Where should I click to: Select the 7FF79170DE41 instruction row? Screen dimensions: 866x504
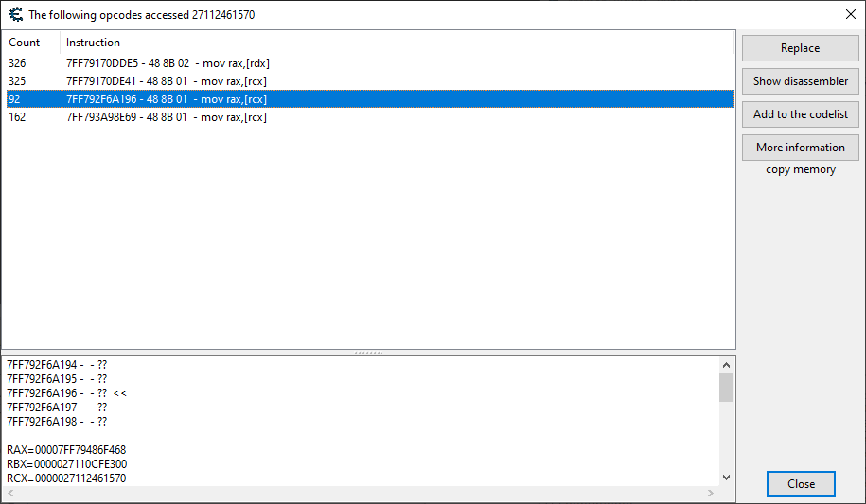coord(166,81)
